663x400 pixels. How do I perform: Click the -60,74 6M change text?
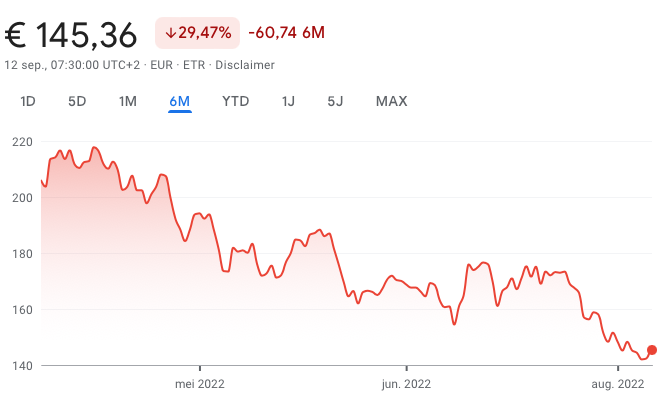point(287,33)
